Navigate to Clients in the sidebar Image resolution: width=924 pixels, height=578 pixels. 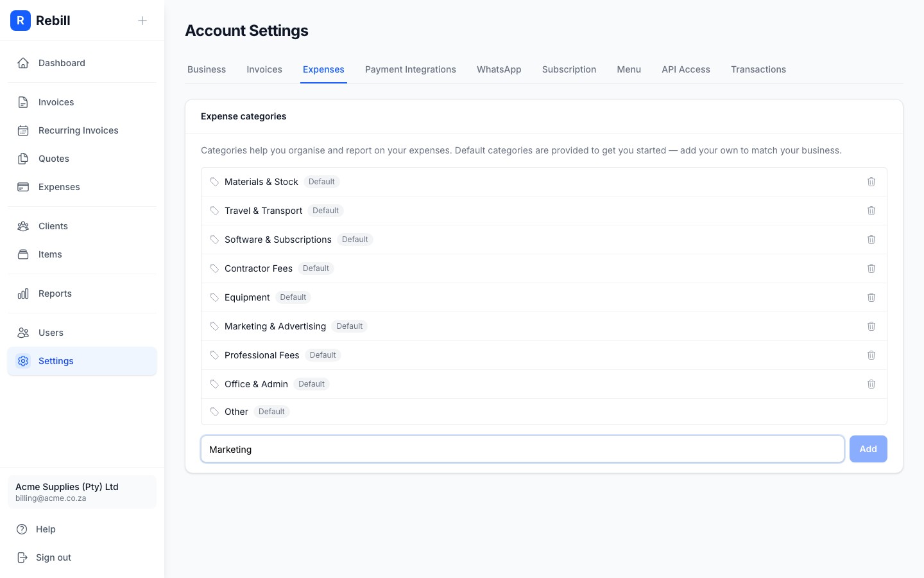coord(53,226)
